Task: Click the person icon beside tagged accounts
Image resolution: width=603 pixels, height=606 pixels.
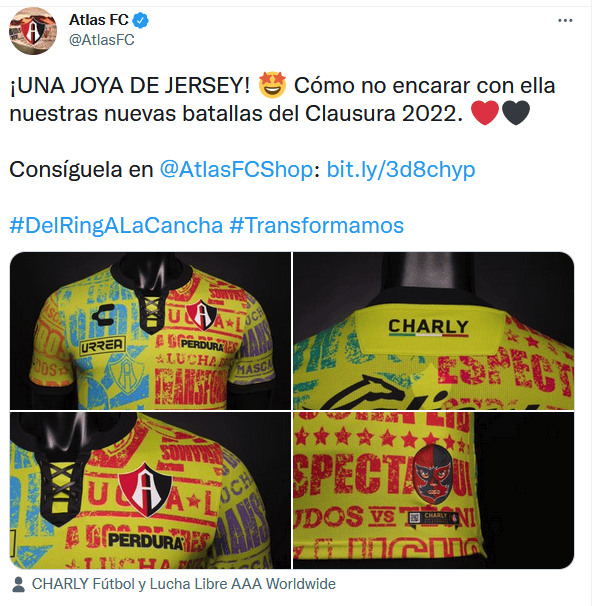Action: click(18, 584)
